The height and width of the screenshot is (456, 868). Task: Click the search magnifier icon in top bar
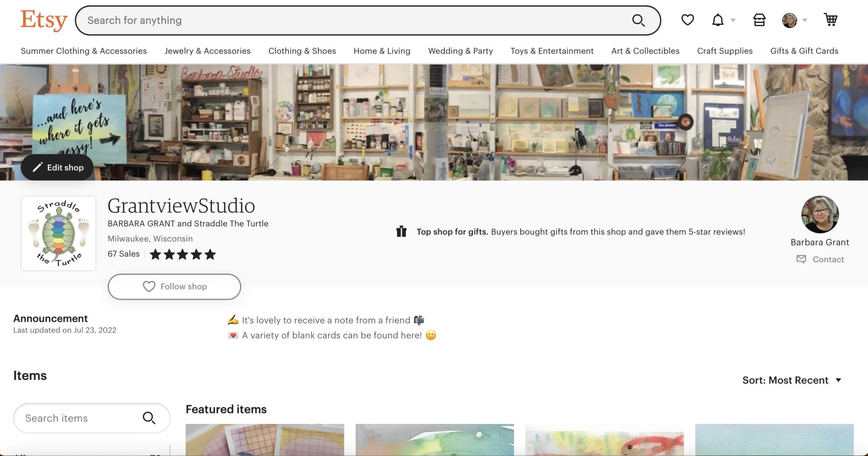point(638,20)
